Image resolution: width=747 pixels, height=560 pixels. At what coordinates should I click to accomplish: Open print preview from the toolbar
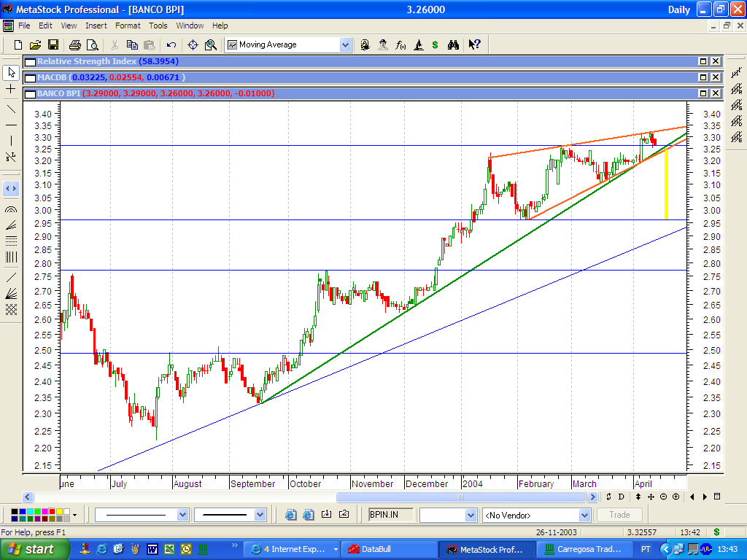pyautogui.click(x=93, y=44)
